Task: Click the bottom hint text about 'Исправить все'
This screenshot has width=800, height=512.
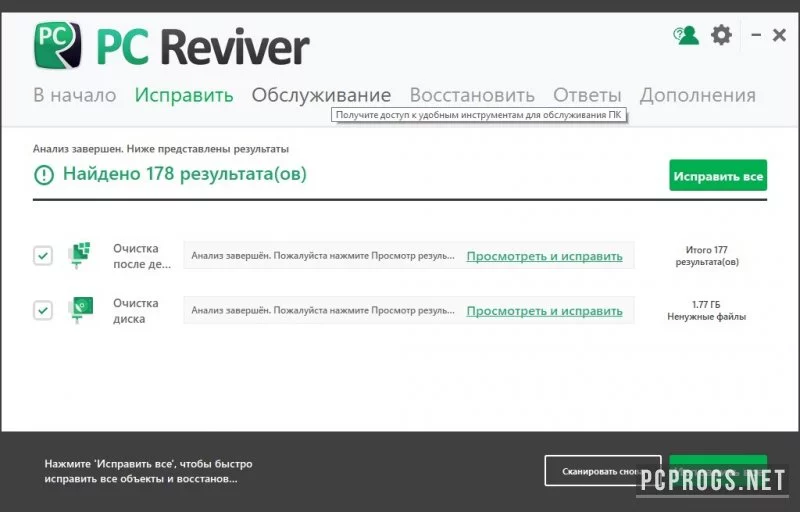Action: coord(148,471)
